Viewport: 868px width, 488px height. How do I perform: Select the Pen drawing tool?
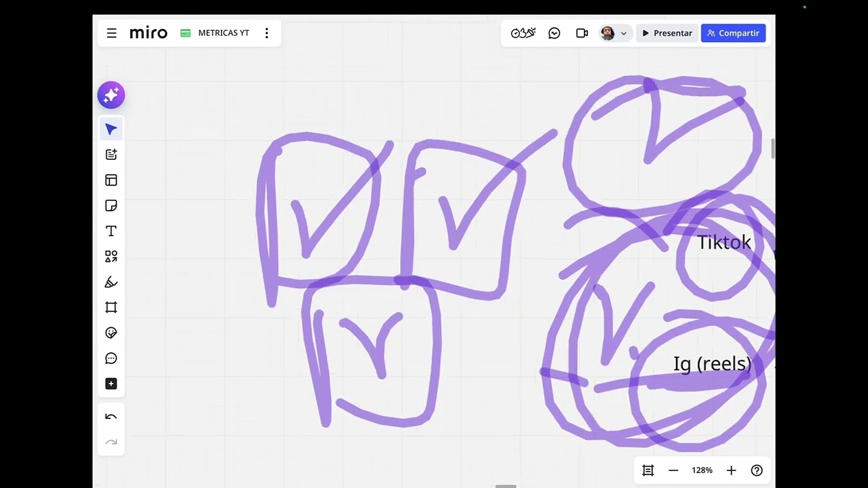pos(111,282)
